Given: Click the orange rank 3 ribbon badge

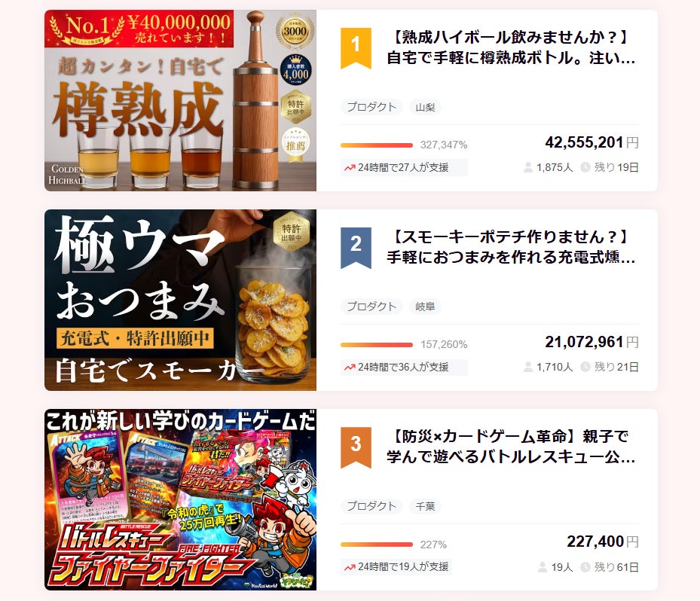Looking at the screenshot, I should [x=356, y=447].
